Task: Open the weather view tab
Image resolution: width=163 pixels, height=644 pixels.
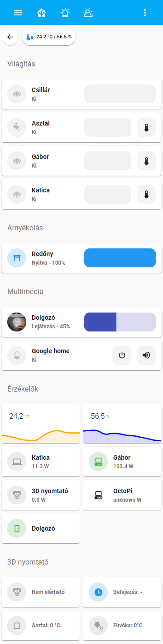Action: tap(89, 13)
